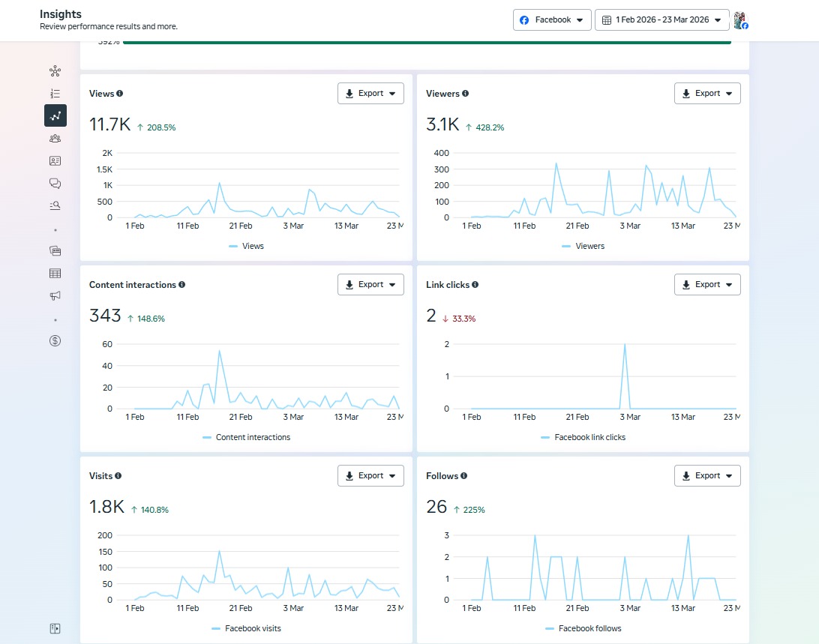The height and width of the screenshot is (644, 819).
Task: Click the 11.7K views total
Action: click(109, 124)
